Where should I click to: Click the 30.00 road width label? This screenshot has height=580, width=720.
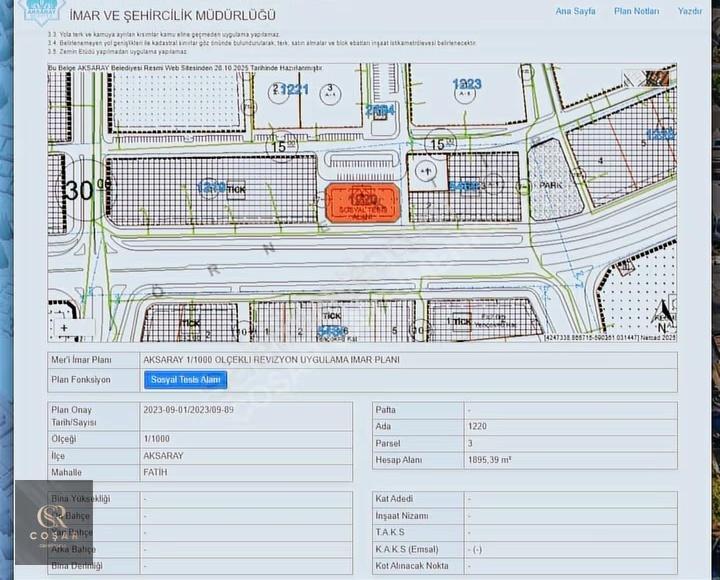point(88,190)
